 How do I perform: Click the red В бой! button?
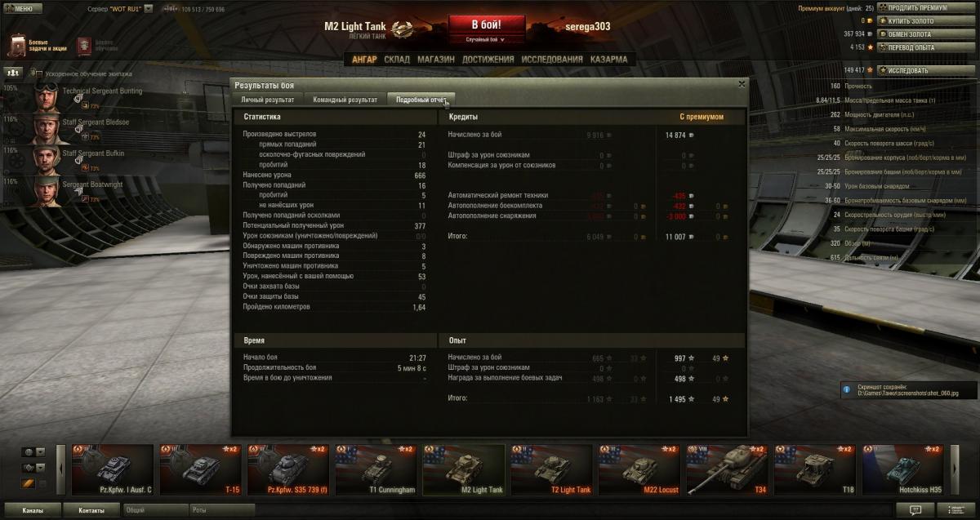(485, 24)
